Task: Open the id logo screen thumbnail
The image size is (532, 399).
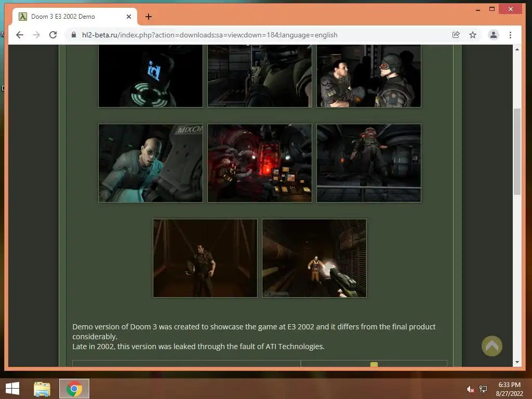Action: coord(151,76)
